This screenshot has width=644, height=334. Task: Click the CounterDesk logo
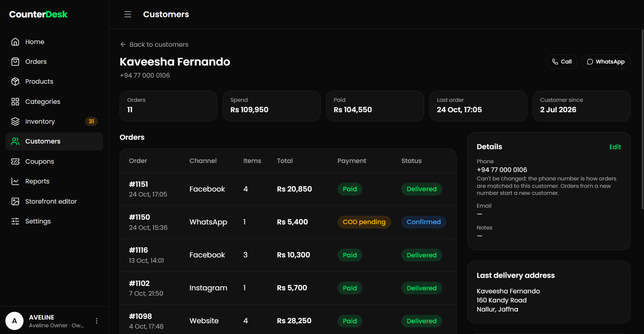click(x=38, y=14)
